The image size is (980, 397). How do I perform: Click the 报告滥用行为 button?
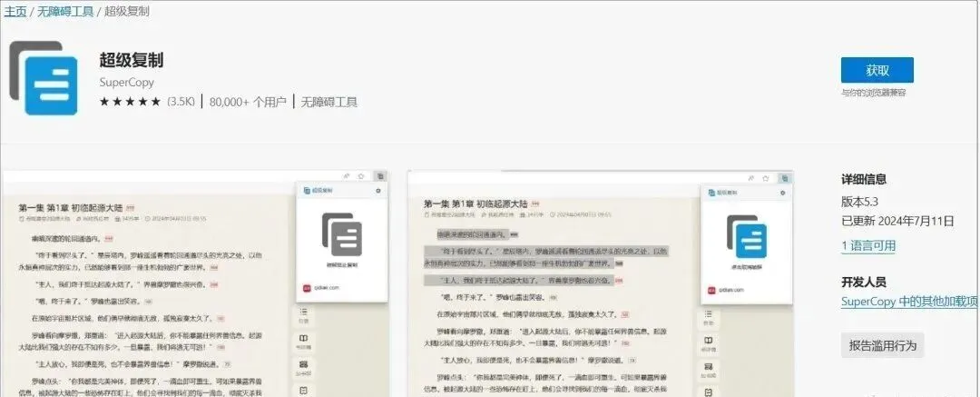point(883,345)
